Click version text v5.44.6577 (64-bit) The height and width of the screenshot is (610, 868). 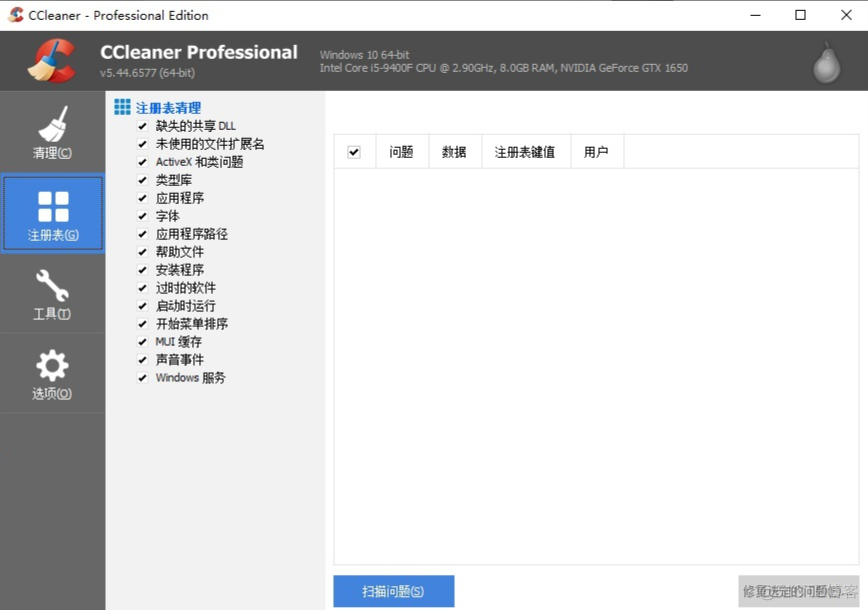147,73
